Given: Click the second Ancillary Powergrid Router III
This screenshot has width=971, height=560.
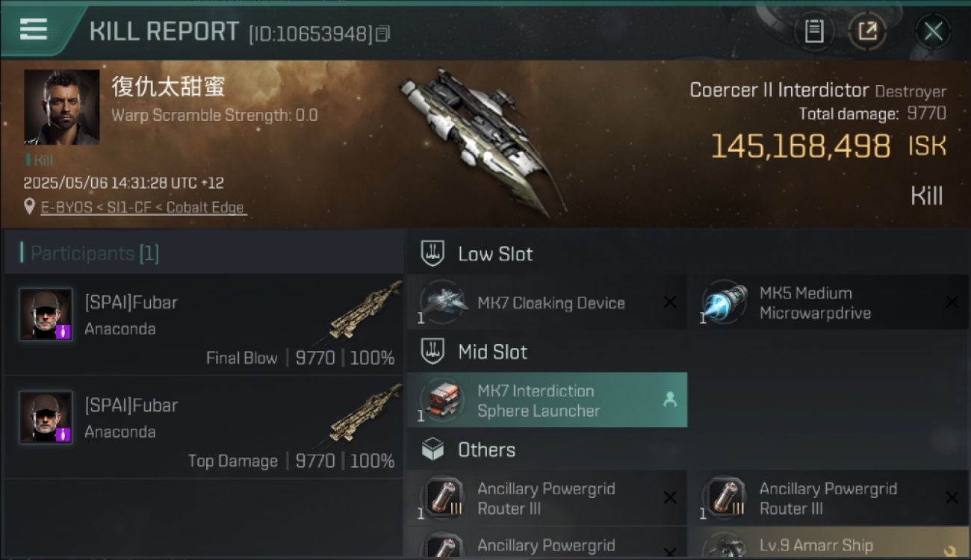Looking at the screenshot, I should click(828, 498).
